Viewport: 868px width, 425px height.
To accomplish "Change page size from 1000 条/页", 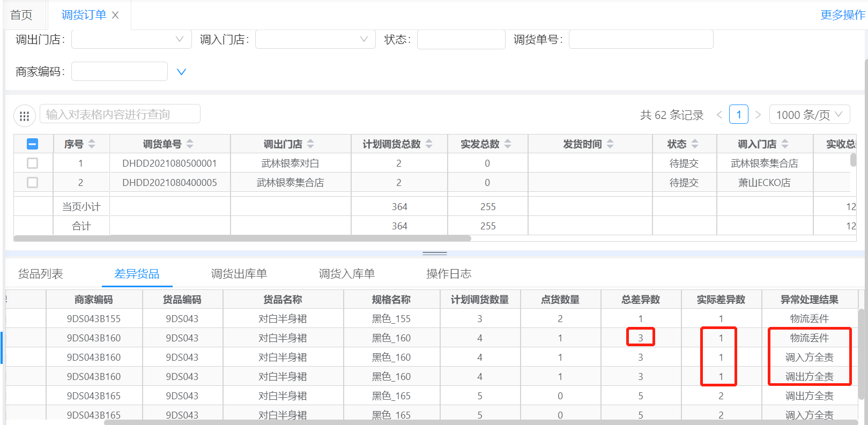I will (x=809, y=115).
